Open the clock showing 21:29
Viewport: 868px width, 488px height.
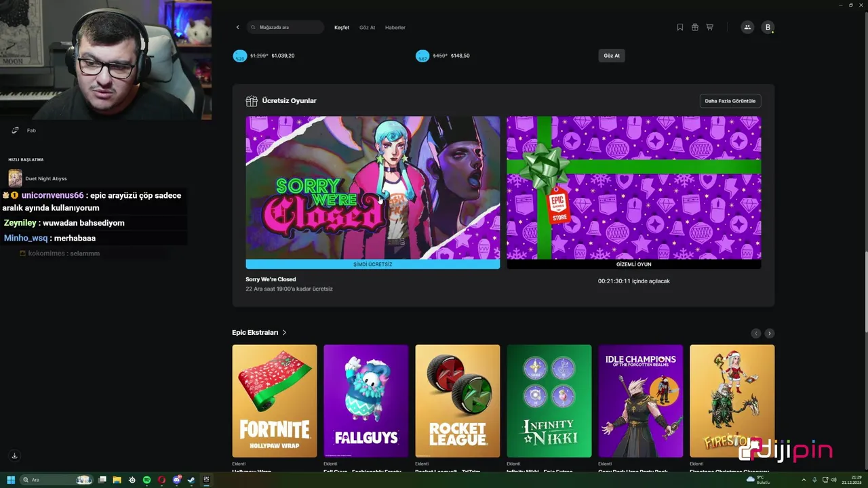click(852, 480)
